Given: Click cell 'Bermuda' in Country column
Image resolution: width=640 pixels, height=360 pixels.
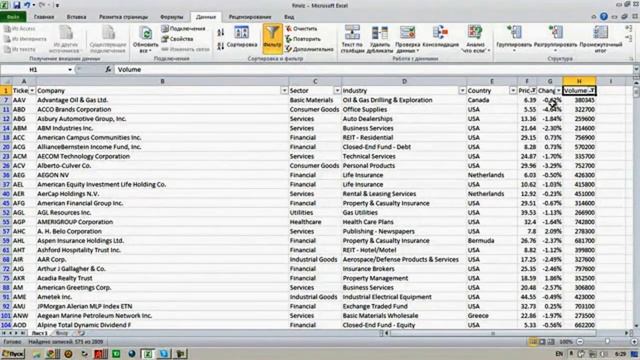Looking at the screenshot, I should pos(492,241).
